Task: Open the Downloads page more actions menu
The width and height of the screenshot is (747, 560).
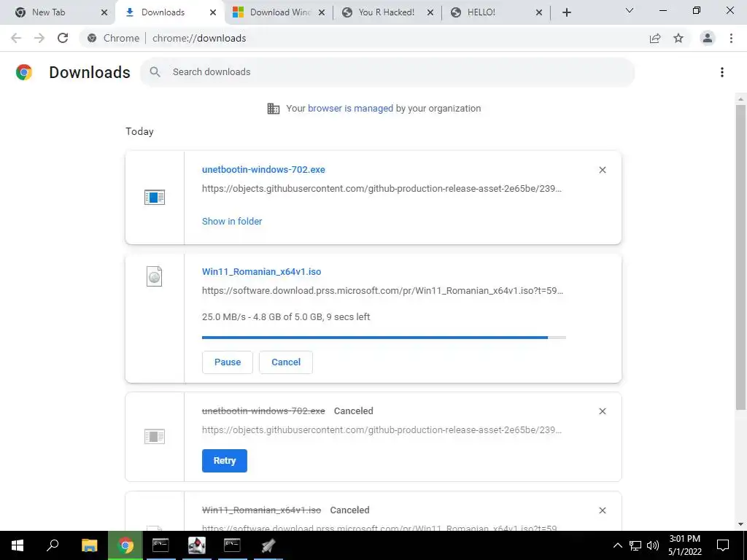Action: [722, 72]
